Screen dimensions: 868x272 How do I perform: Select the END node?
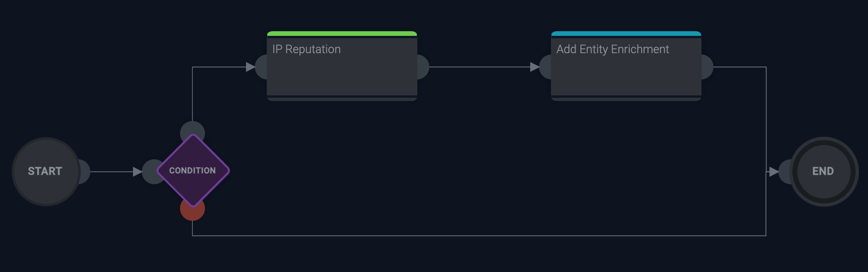823,171
